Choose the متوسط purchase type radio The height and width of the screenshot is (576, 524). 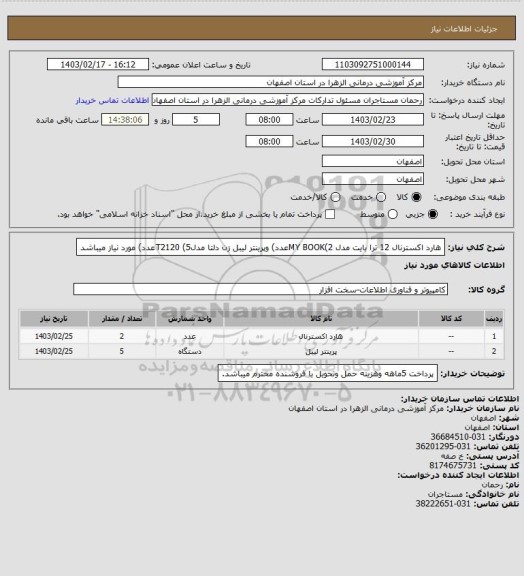[x=393, y=214]
